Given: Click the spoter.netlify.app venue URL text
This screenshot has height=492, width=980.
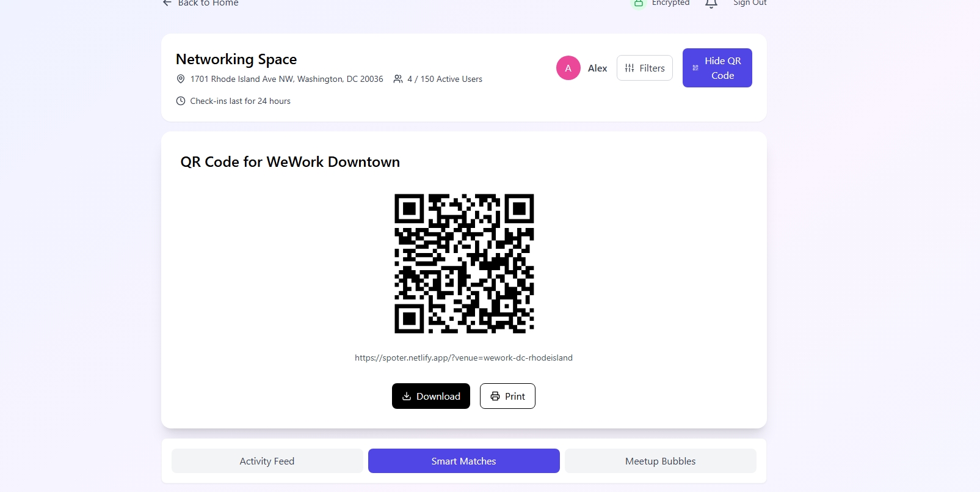Looking at the screenshot, I should (464, 358).
